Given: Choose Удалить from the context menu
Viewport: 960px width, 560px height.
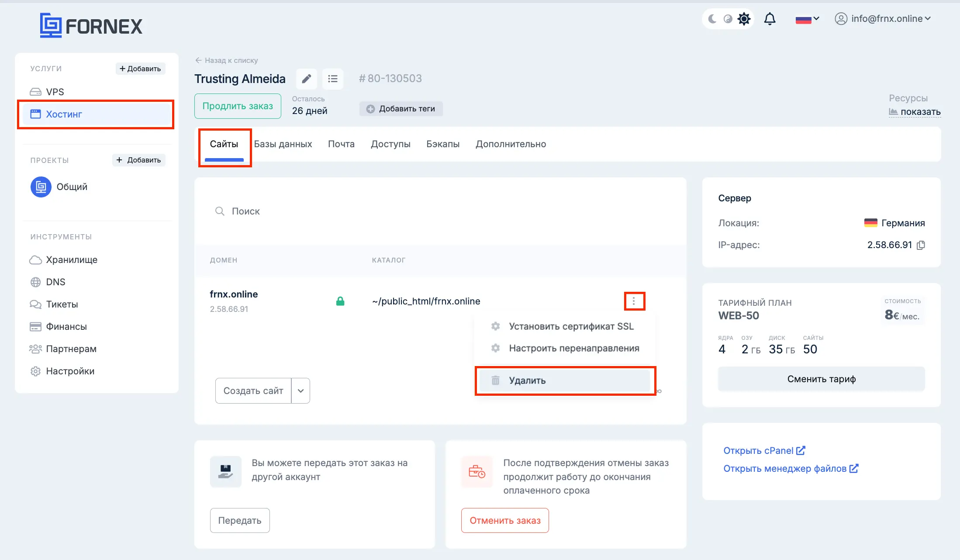Looking at the screenshot, I should click(x=565, y=380).
